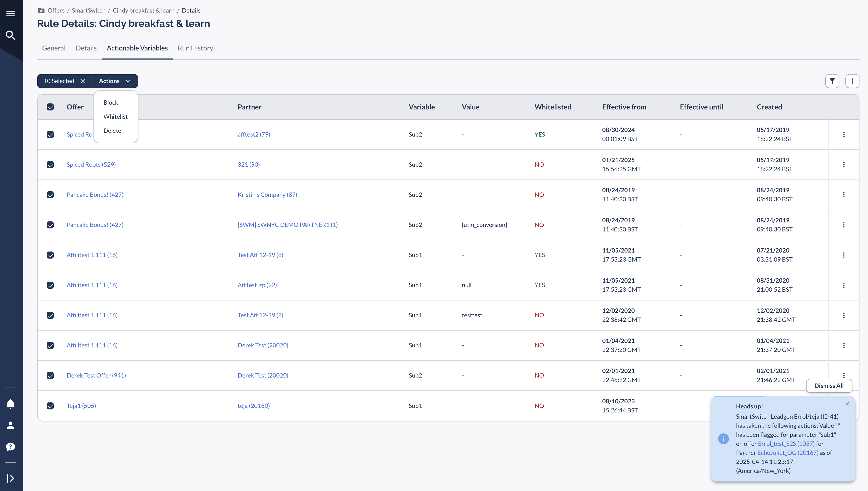Open the table filter funnel icon
Viewport: 868px width, 491px height.
pyautogui.click(x=832, y=81)
